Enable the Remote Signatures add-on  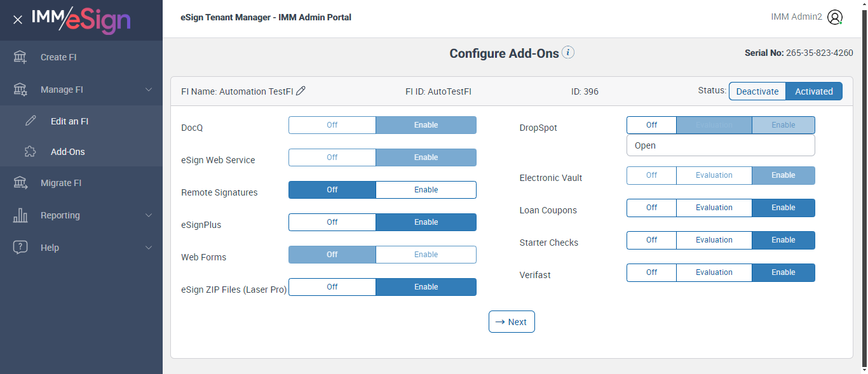tap(426, 190)
